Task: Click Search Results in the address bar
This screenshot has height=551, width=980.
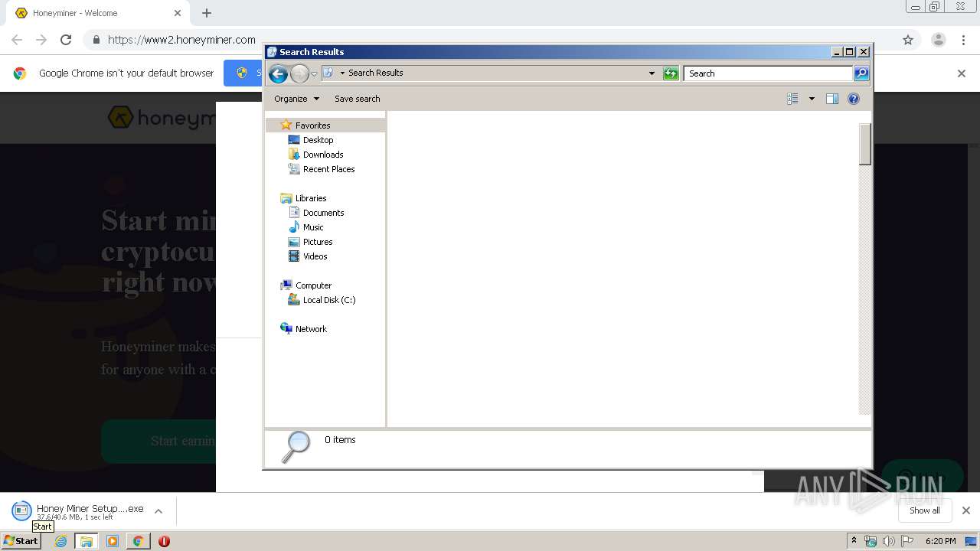Action: [x=375, y=73]
